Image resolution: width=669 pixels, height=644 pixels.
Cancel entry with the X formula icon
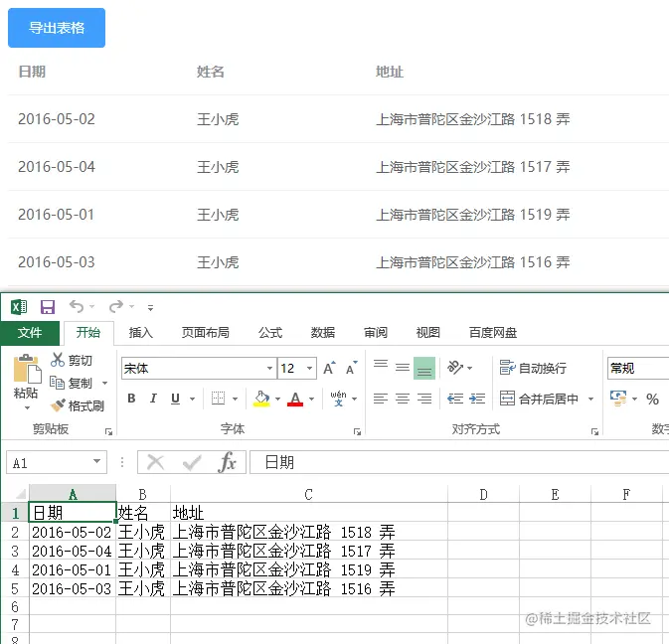click(x=155, y=462)
